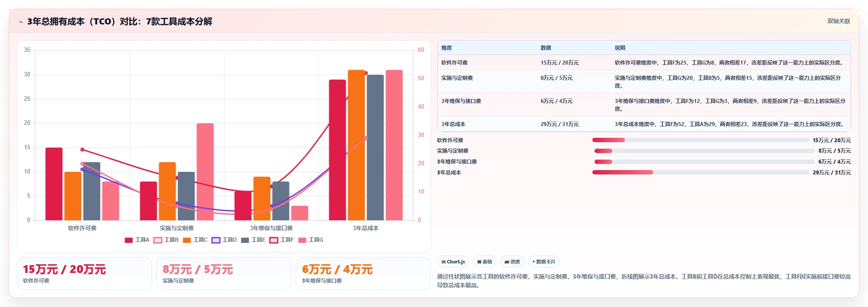Image resolution: width=868 pixels, height=307 pixels.
Task: Toggle the 工具B legend entry
Action: click(166, 240)
